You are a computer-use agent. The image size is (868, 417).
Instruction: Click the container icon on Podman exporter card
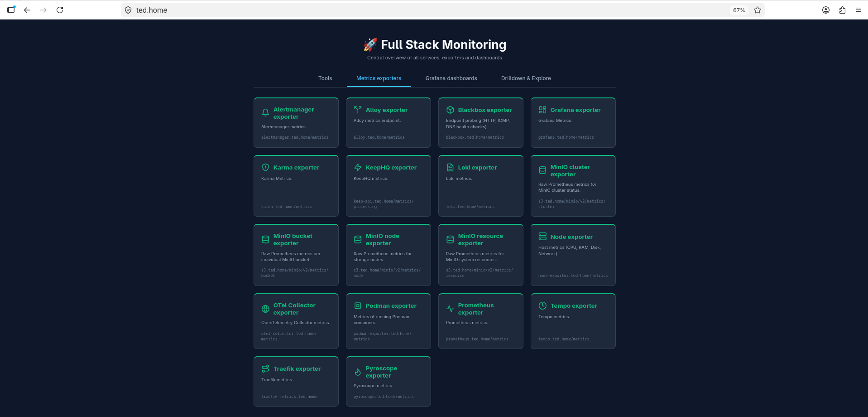tap(358, 305)
